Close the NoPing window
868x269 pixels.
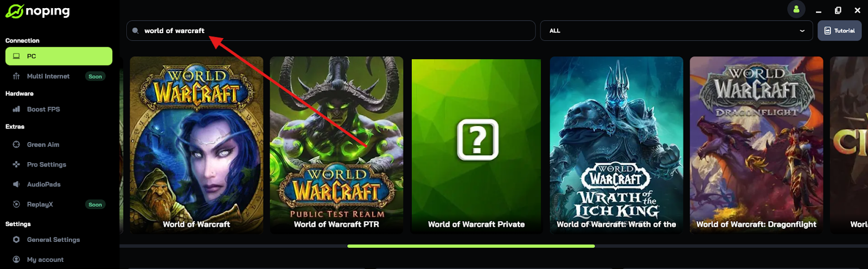(x=858, y=10)
